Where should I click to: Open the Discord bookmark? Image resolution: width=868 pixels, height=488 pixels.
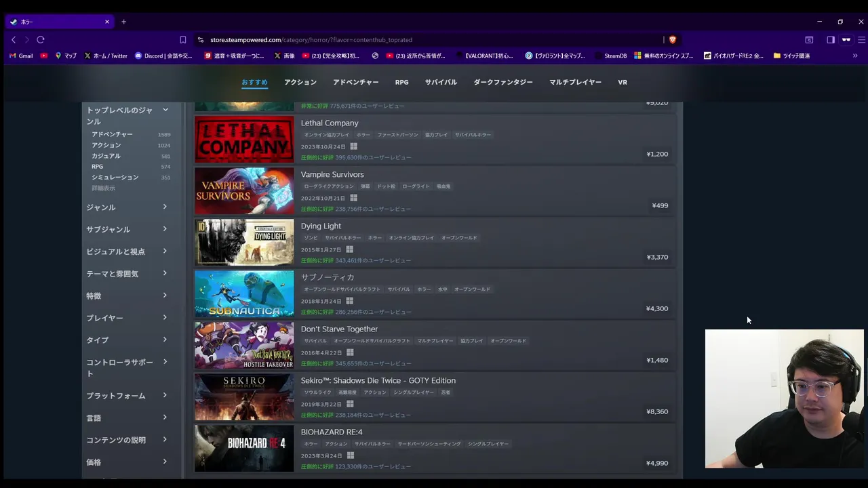pyautogui.click(x=163, y=56)
